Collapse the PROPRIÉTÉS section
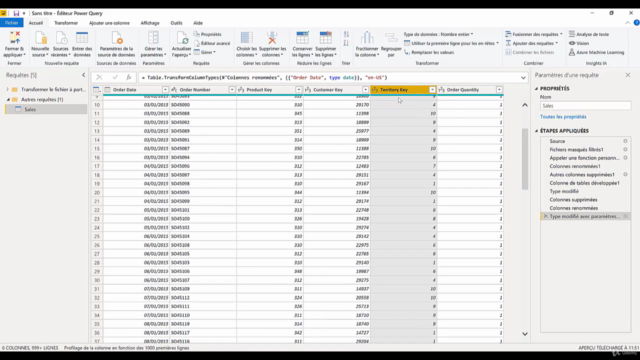 [x=537, y=89]
